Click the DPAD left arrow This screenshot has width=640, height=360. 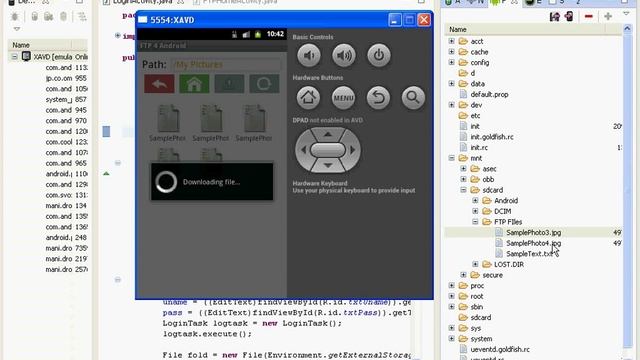pyautogui.click(x=303, y=150)
